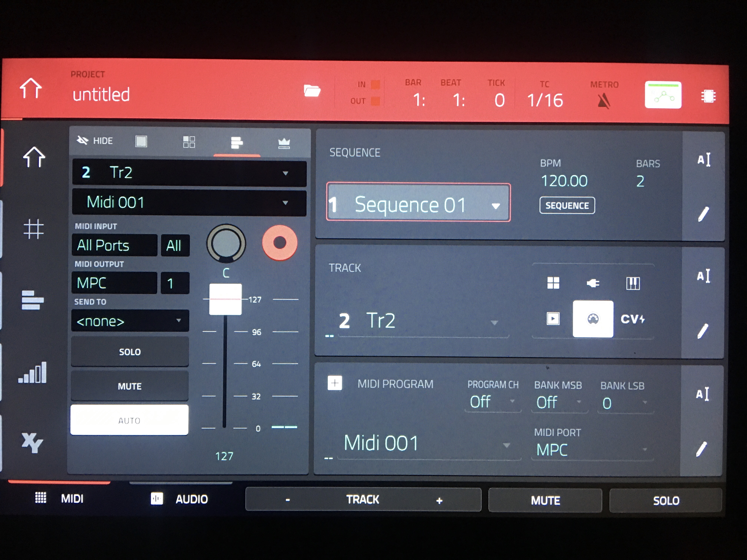The image size is (747, 560).
Task: Select the master crown tab
Action: [284, 143]
